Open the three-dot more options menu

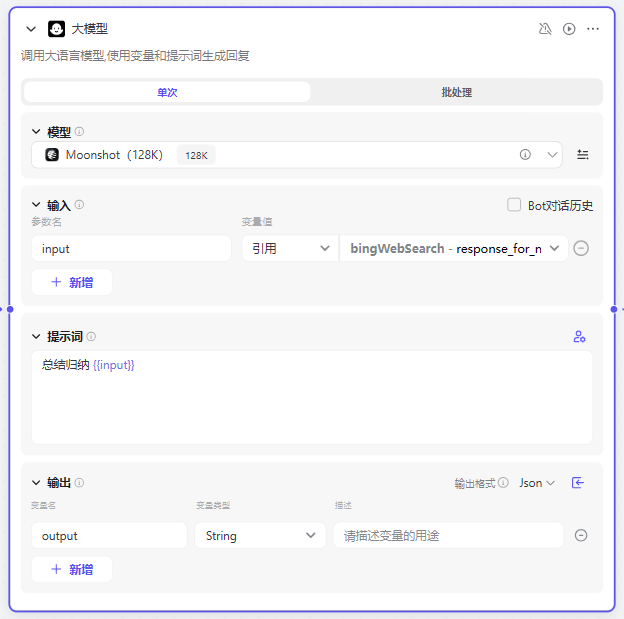[x=593, y=29]
